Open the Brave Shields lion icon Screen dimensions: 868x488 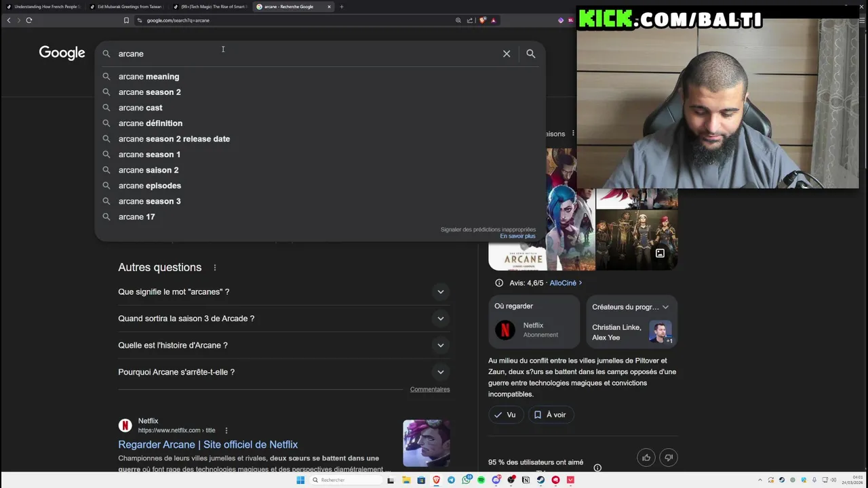(482, 20)
